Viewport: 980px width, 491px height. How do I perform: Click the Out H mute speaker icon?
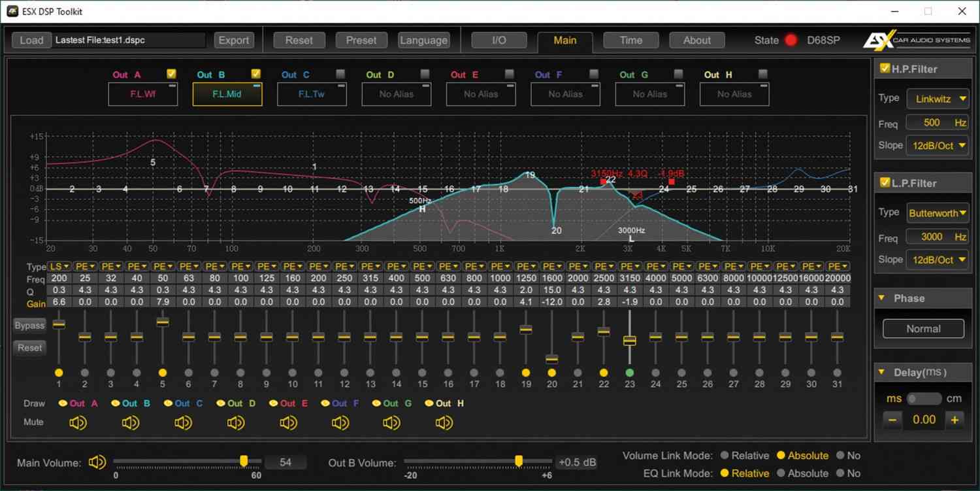coord(444,423)
